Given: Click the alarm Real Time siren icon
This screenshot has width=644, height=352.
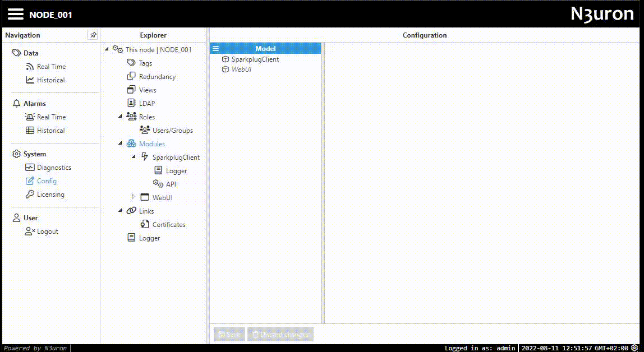Looking at the screenshot, I should [30, 117].
